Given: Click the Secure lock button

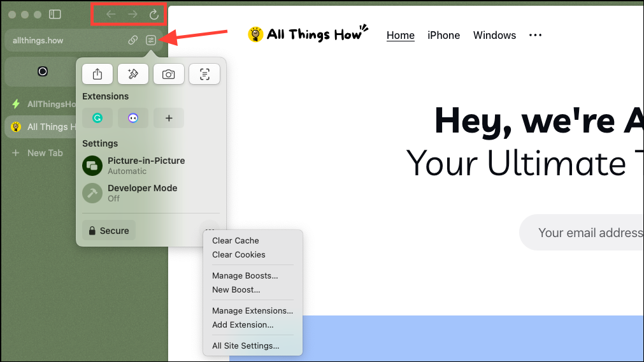Looking at the screenshot, I should (x=109, y=231).
